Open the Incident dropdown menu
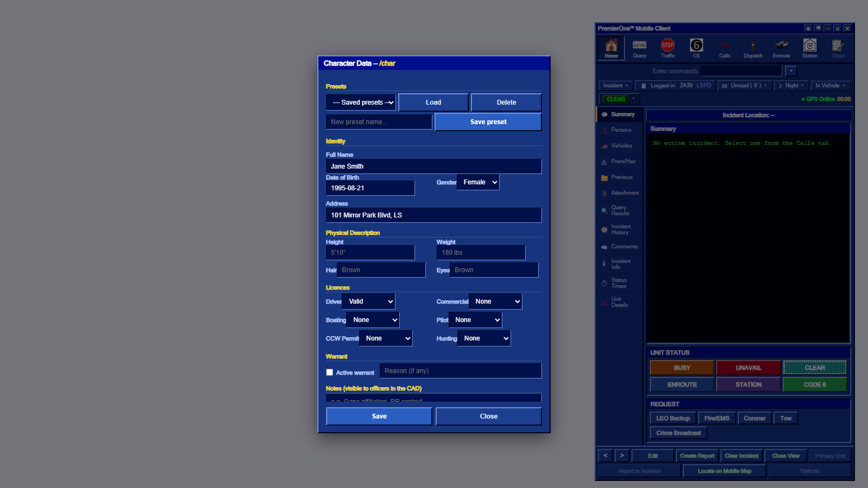The width and height of the screenshot is (868, 488). coord(616,86)
